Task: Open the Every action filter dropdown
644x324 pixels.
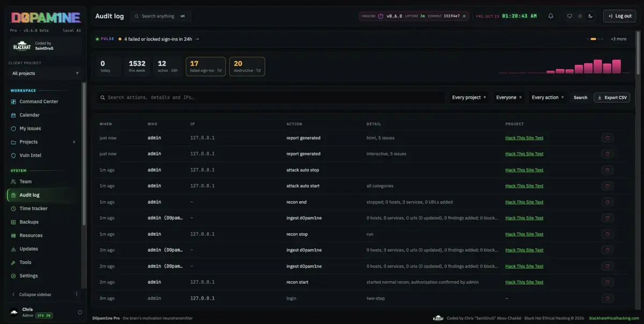Action: coord(548,97)
